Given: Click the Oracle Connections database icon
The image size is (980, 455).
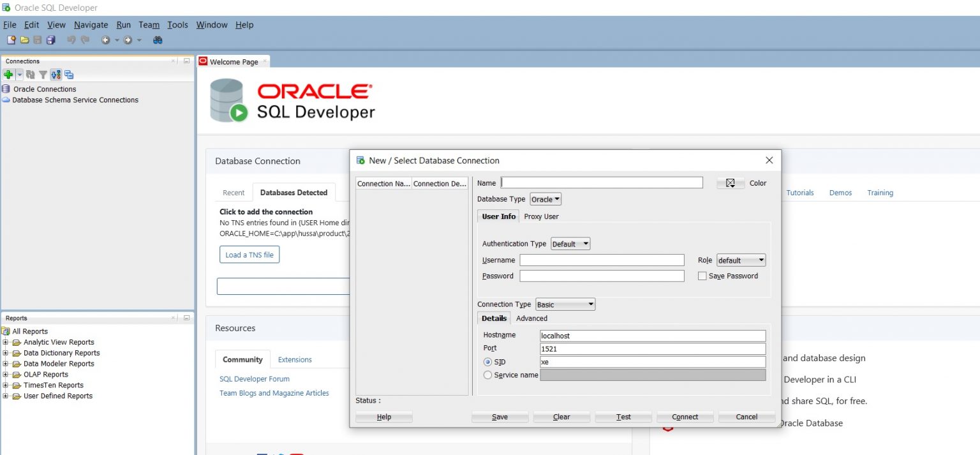Looking at the screenshot, I should pyautogui.click(x=6, y=89).
